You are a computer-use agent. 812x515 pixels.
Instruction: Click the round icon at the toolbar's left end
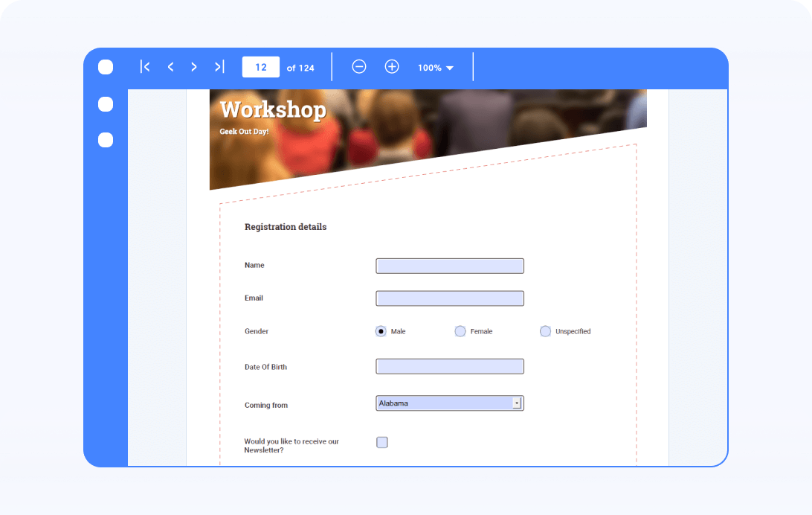click(106, 66)
